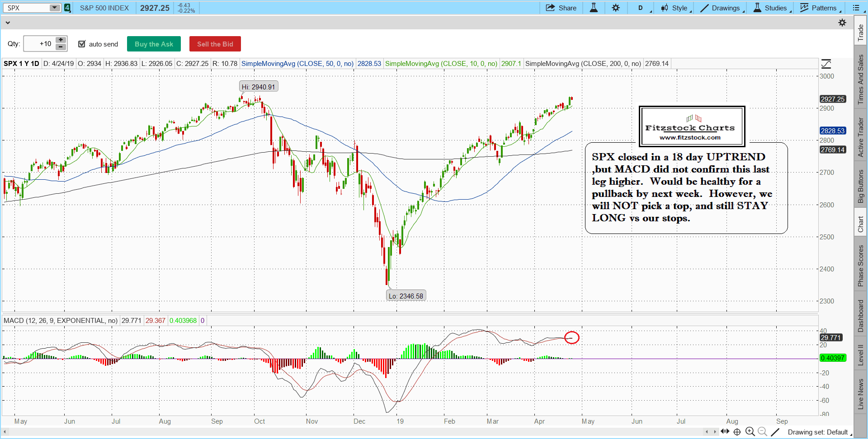Open the SPX symbol dropdown arrow
The image size is (868, 439).
(54, 8)
